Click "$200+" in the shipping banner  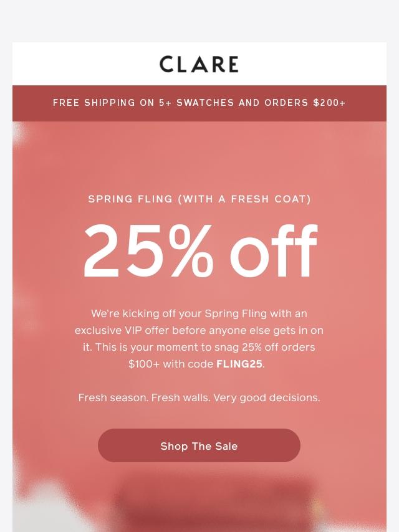[329, 103]
